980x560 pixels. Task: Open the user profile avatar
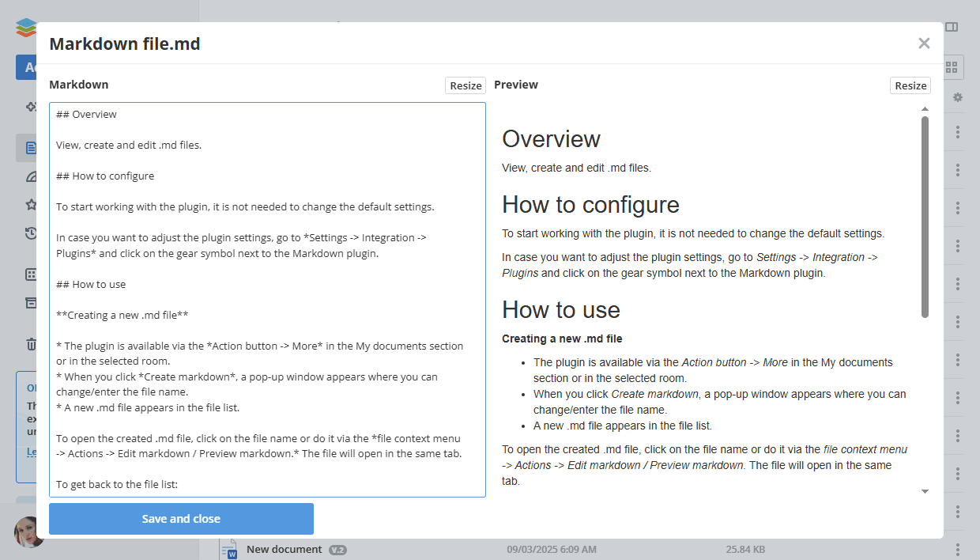(x=28, y=532)
